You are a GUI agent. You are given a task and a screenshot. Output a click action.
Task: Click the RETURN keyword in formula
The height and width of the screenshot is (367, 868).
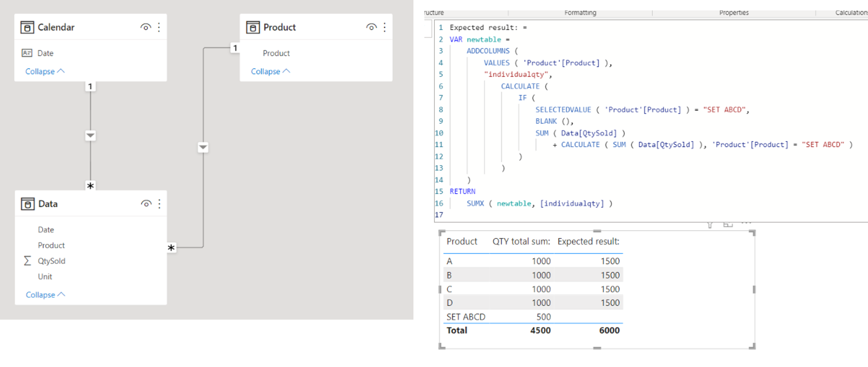tap(462, 192)
